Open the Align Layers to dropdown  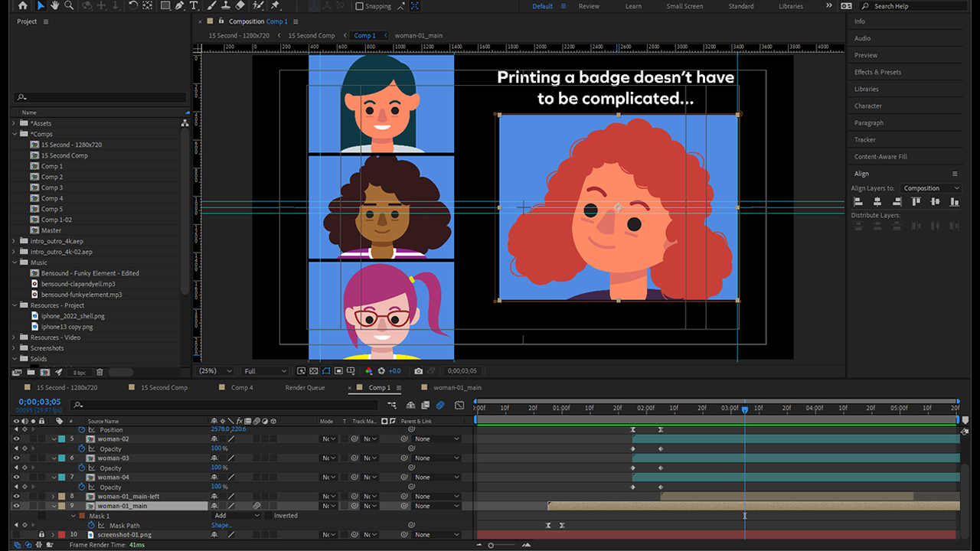pos(930,188)
